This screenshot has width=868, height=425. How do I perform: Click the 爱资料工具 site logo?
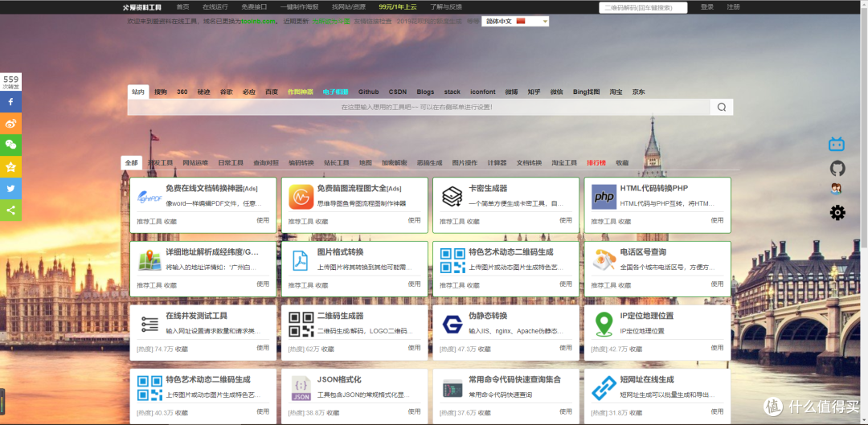(x=142, y=7)
